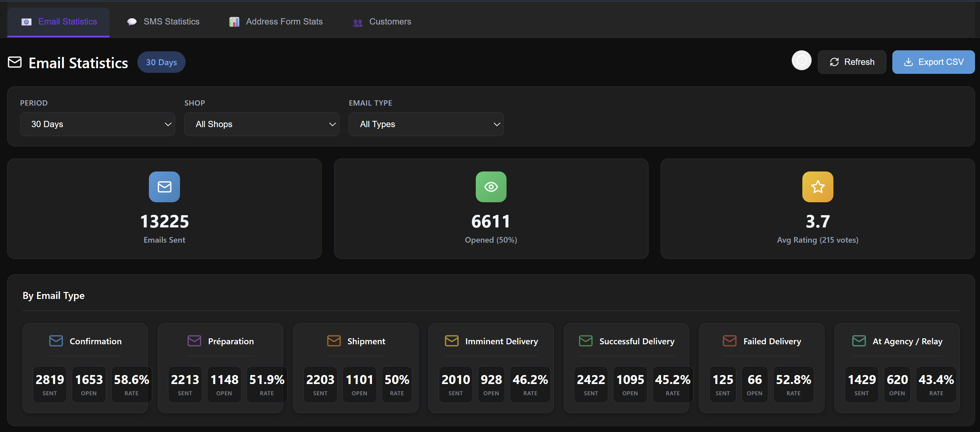This screenshot has height=432, width=980.
Task: Click the yellow star icon on Avg Rating card
Action: [x=817, y=186]
